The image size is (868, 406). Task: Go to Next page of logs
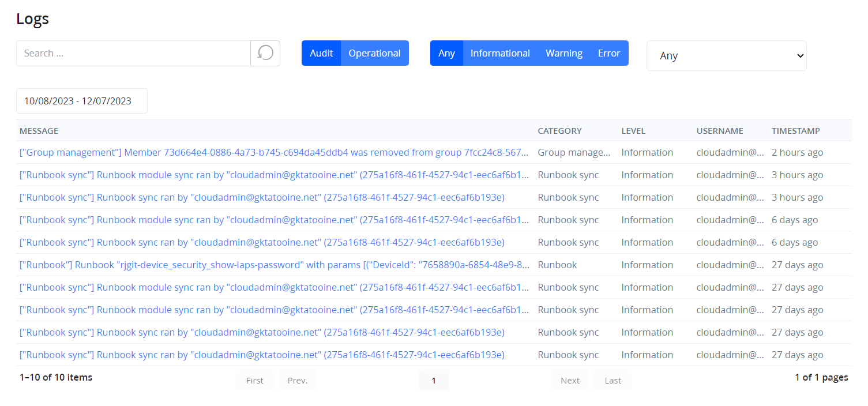(570, 381)
